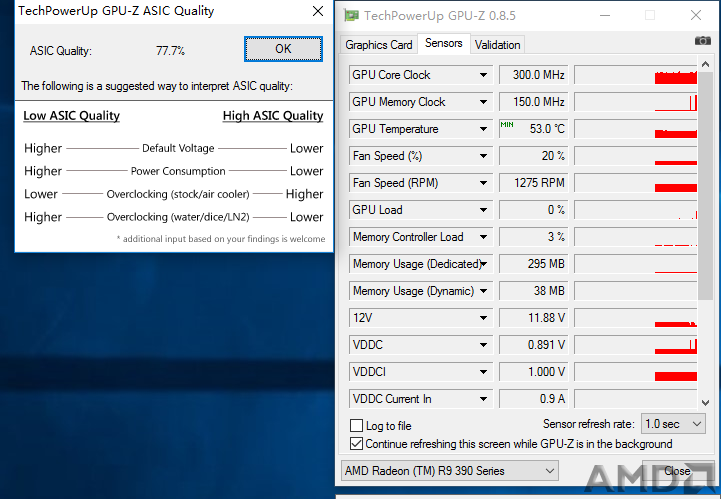Click the 53.0 °C temperature reading
The image size is (721, 499).
click(x=534, y=129)
